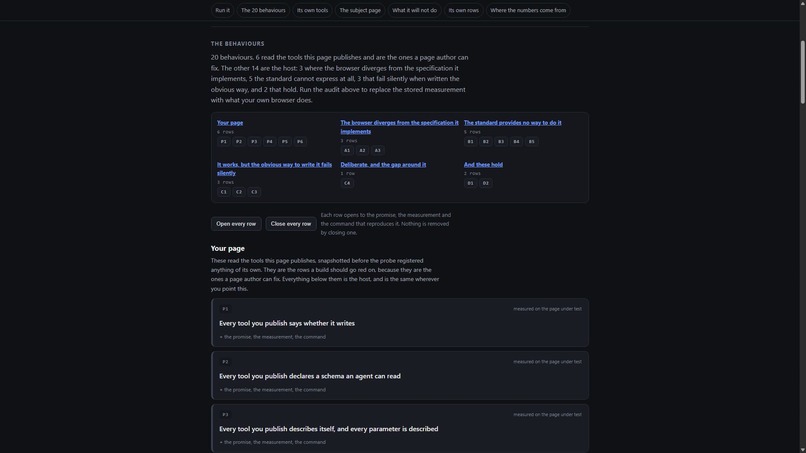The height and width of the screenshot is (453, 806).
Task: Jump to row chip C2
Action: [x=239, y=192]
